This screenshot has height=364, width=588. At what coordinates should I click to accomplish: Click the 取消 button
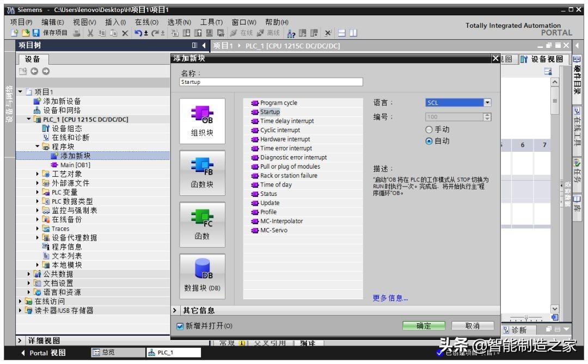click(x=472, y=326)
